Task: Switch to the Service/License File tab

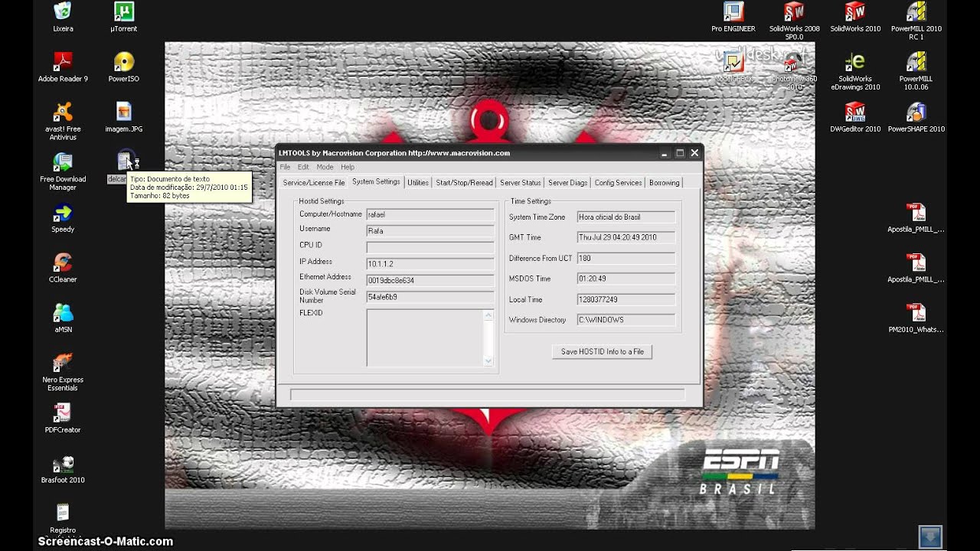Action: click(314, 183)
